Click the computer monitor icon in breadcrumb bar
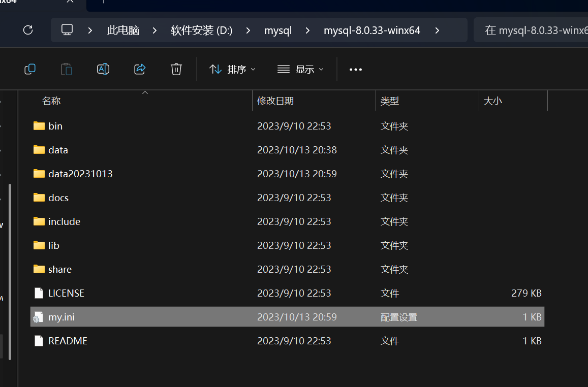Viewport: 588px width, 387px height. click(67, 30)
